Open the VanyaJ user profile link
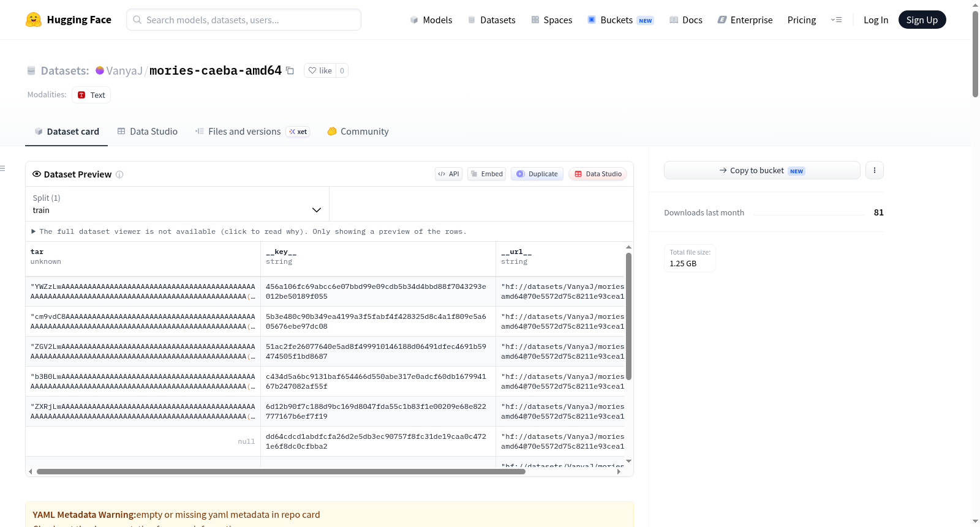The image size is (980, 527). click(x=124, y=70)
